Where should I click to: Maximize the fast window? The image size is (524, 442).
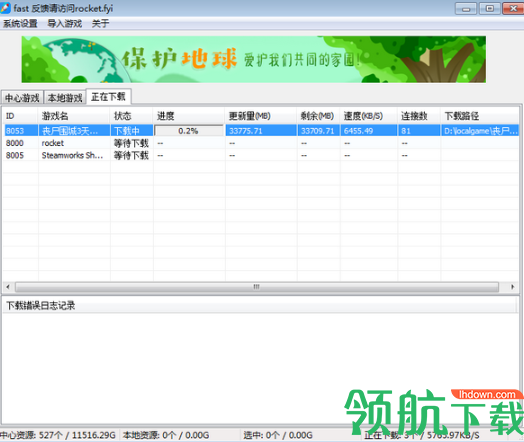click(489, 8)
